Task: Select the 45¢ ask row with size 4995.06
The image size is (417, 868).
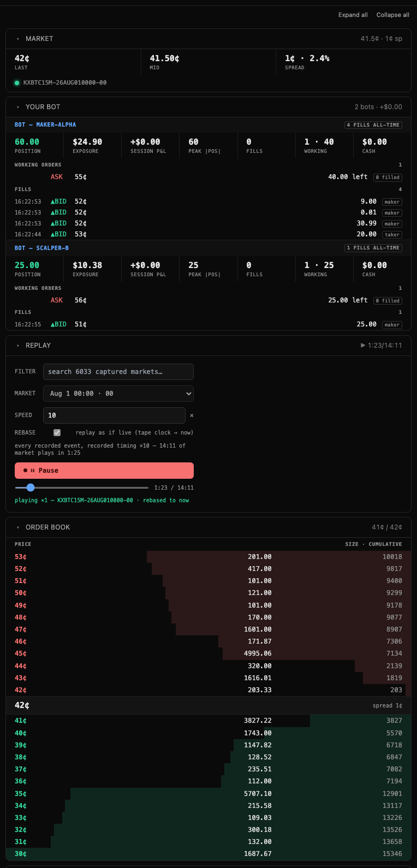Action: click(x=208, y=653)
